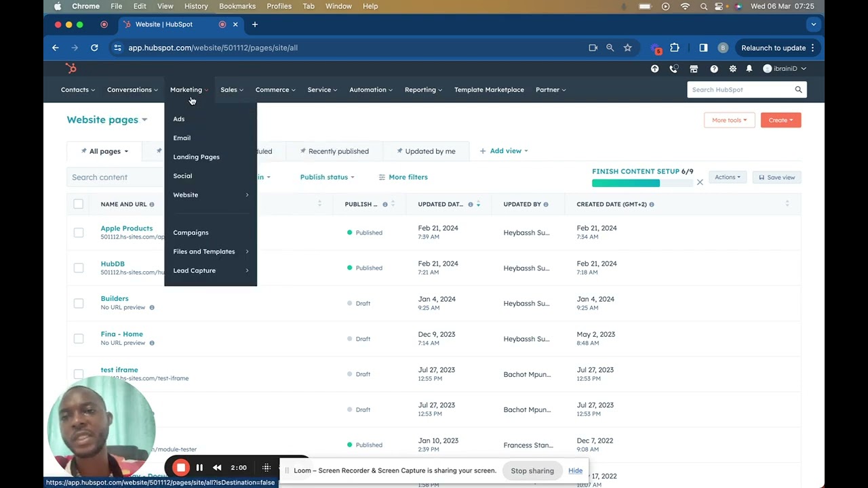Screen dimensions: 868x488
Task: Select the Apple Products row checkbox
Action: point(79,232)
